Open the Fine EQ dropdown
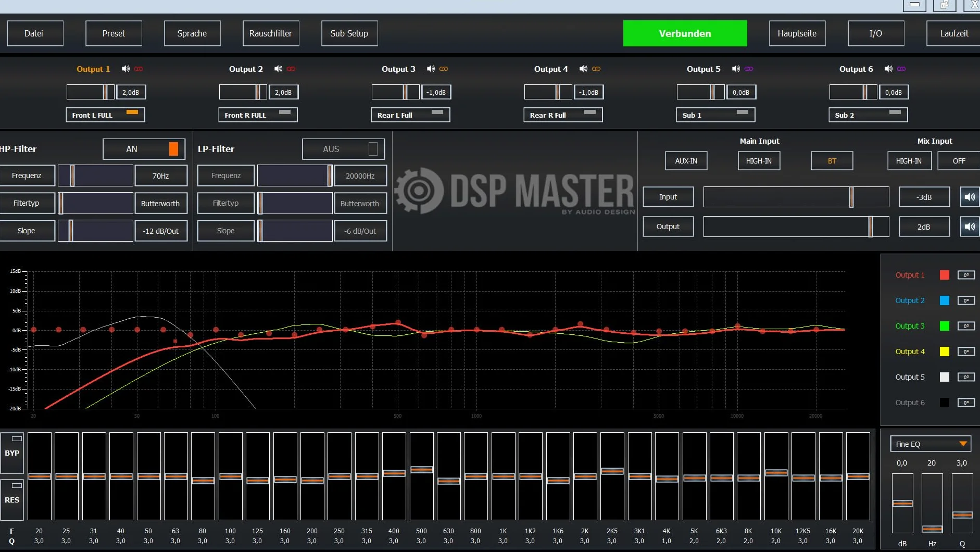The width and height of the screenshot is (980, 552). pyautogui.click(x=931, y=444)
